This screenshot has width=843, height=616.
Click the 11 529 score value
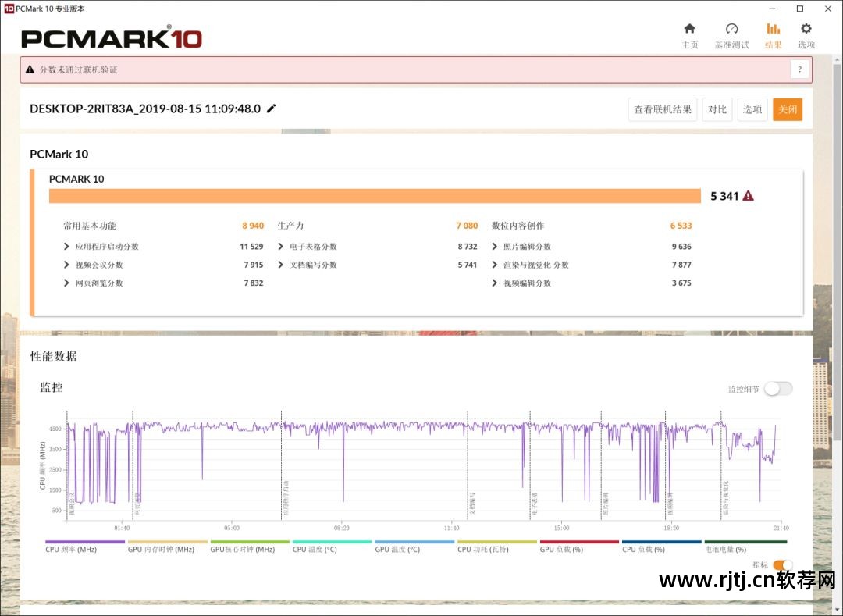pos(251,247)
